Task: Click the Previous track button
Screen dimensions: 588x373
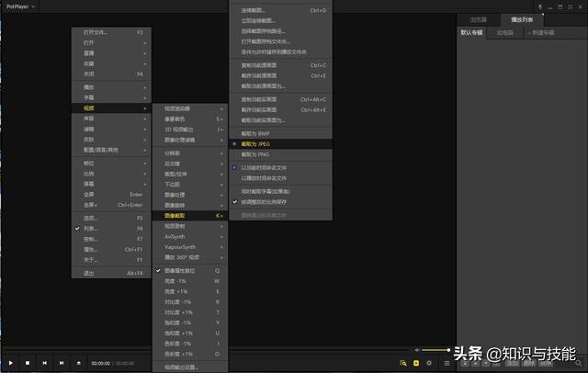Action: 44,363
